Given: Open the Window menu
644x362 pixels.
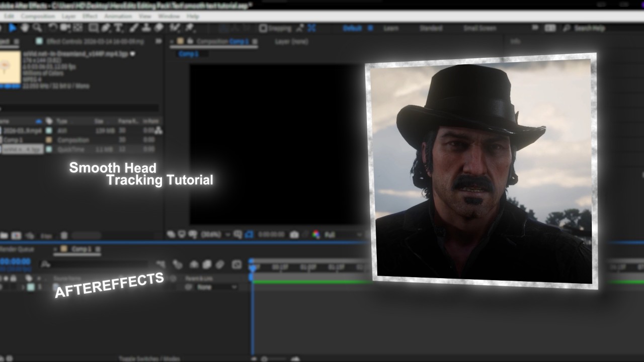Looking at the screenshot, I should click(x=169, y=16).
